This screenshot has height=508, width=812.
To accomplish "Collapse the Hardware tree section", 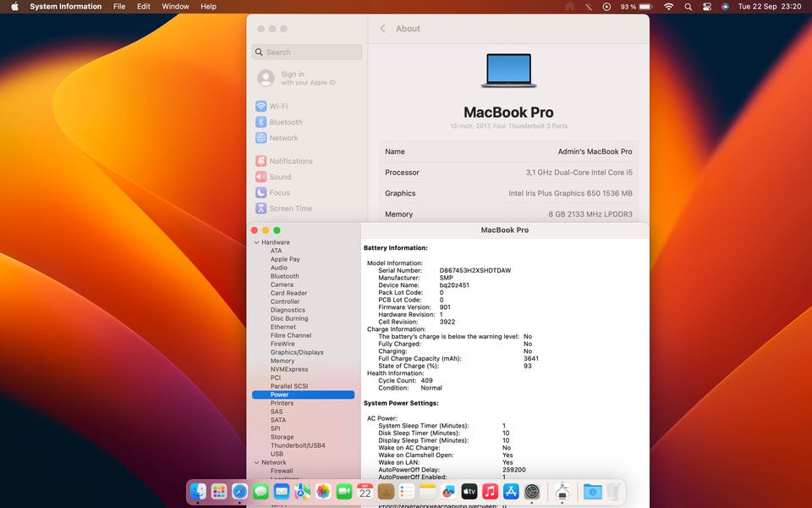I will (x=256, y=242).
